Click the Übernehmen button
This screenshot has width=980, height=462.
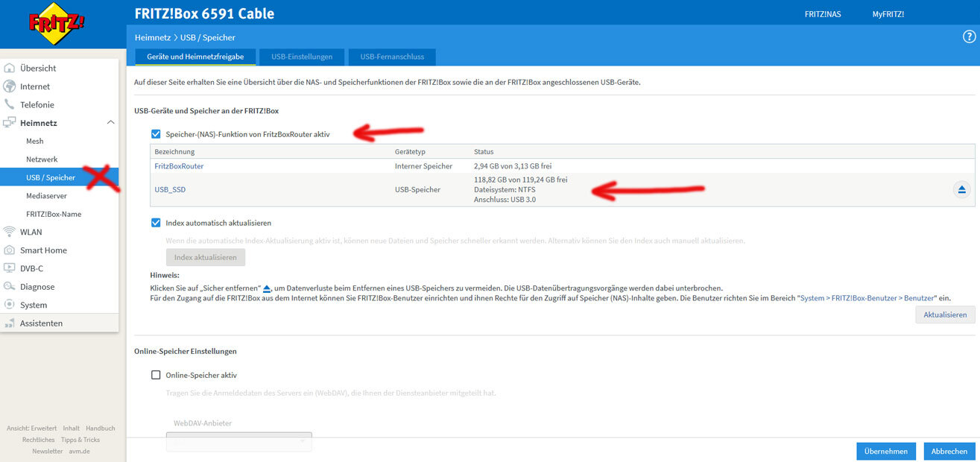tap(885, 451)
